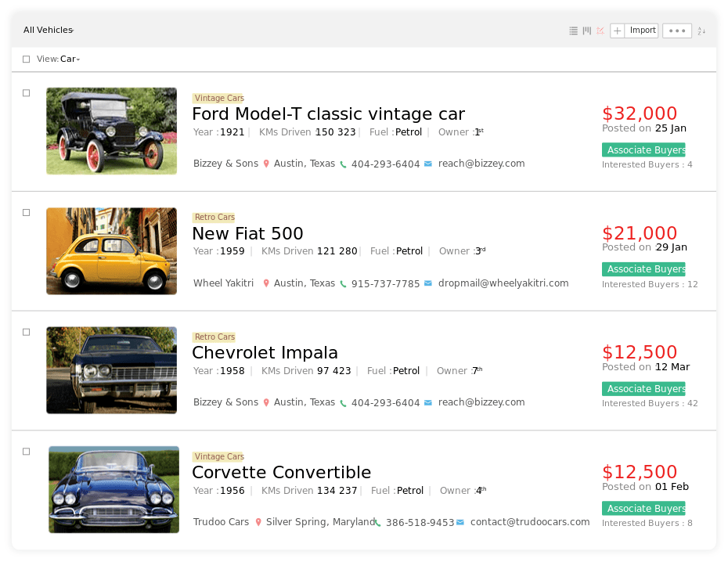Click the A-Z sort icon
This screenshot has width=728, height=562.
tap(701, 31)
